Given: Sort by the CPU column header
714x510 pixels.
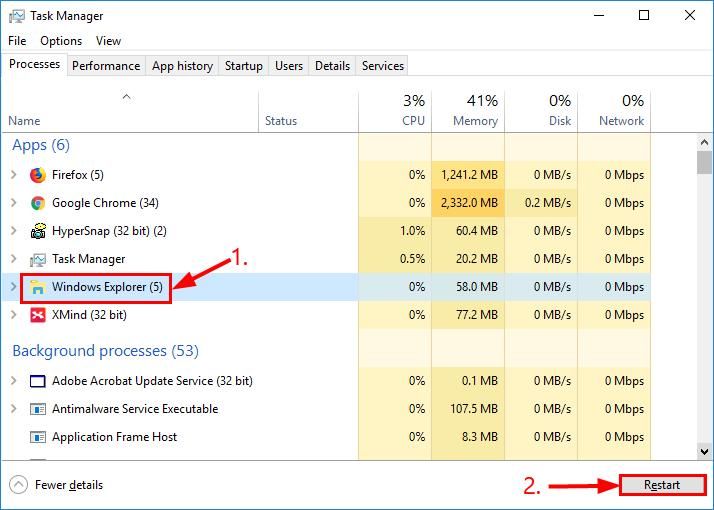Looking at the screenshot, I should pos(412,110).
